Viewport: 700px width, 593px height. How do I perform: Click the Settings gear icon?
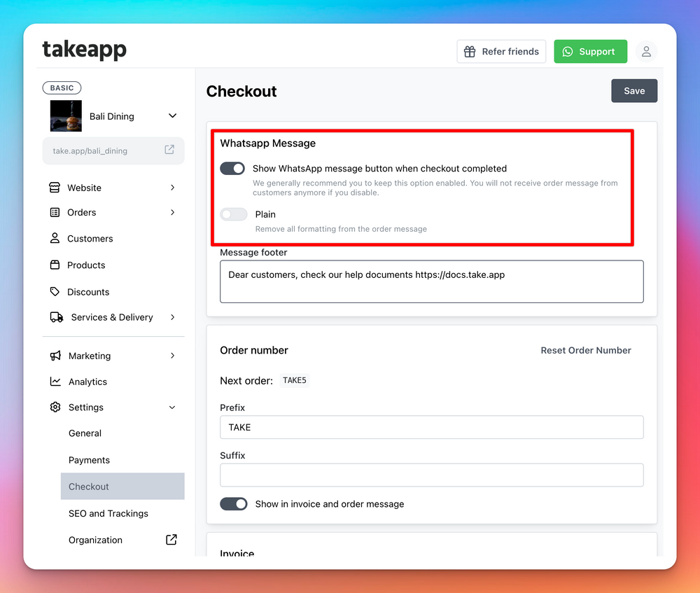[55, 407]
